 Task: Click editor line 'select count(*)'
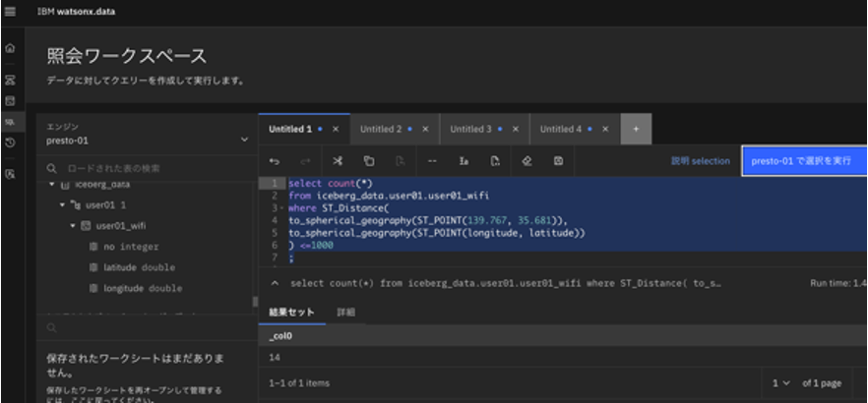331,183
